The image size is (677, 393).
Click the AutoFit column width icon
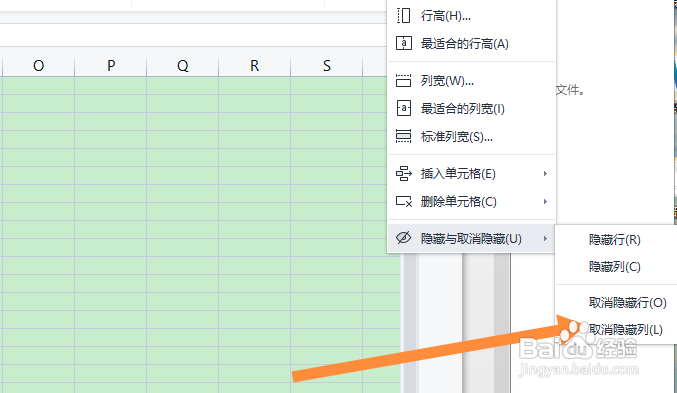point(403,108)
